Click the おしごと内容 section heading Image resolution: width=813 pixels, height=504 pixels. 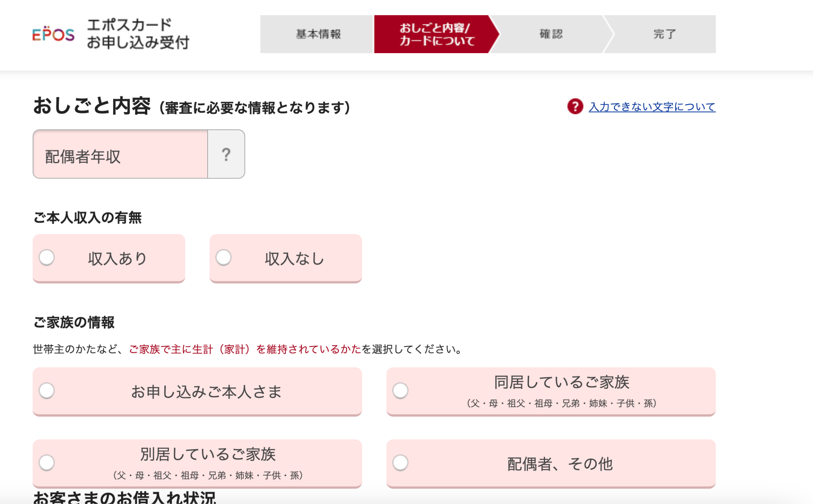click(92, 106)
